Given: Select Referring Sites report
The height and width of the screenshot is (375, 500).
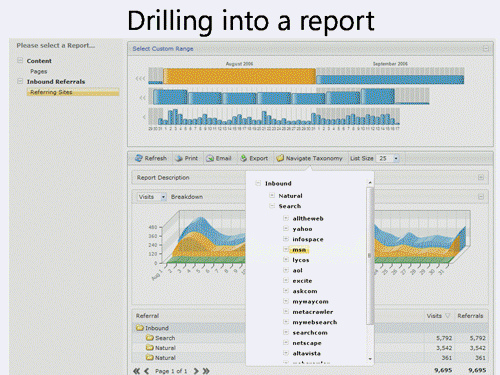Looking at the screenshot, I should 73,92.
